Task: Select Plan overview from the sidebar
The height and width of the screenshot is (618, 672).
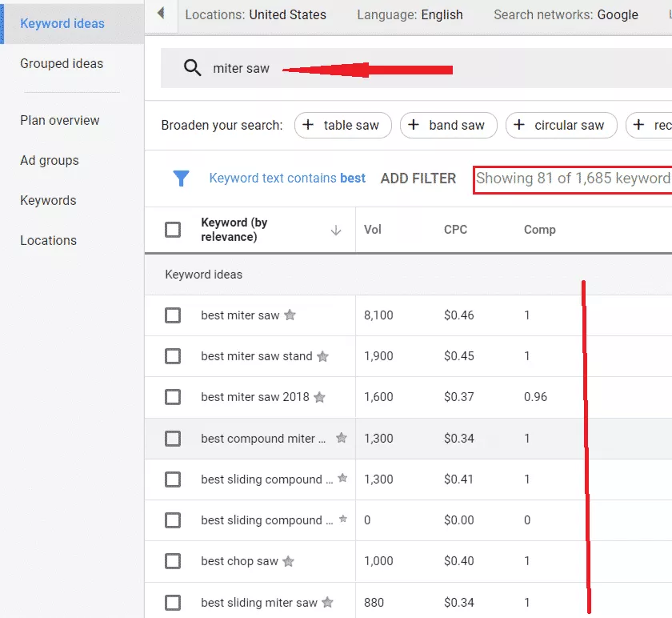Action: [58, 120]
